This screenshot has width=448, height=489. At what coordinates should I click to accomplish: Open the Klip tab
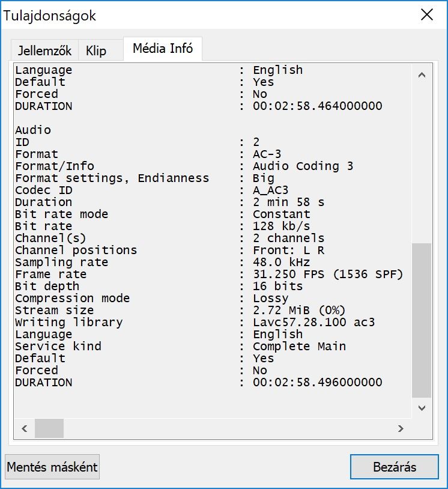click(96, 50)
